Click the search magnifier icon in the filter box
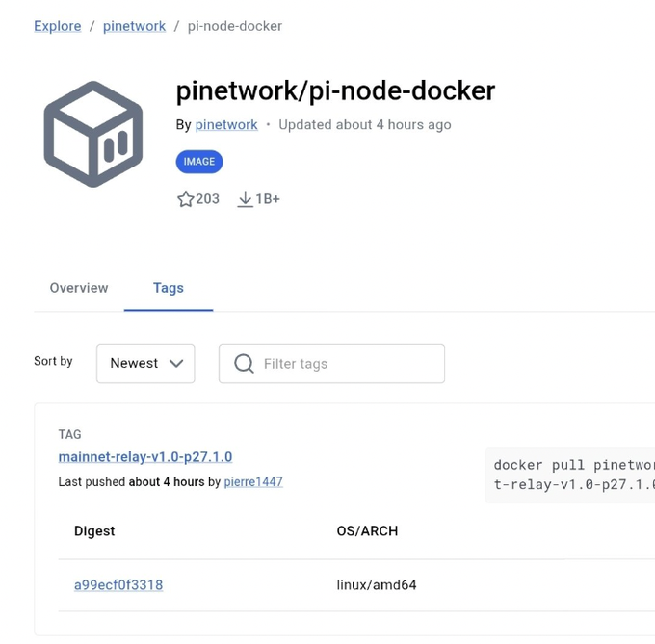The height and width of the screenshot is (644, 655). pyautogui.click(x=244, y=363)
